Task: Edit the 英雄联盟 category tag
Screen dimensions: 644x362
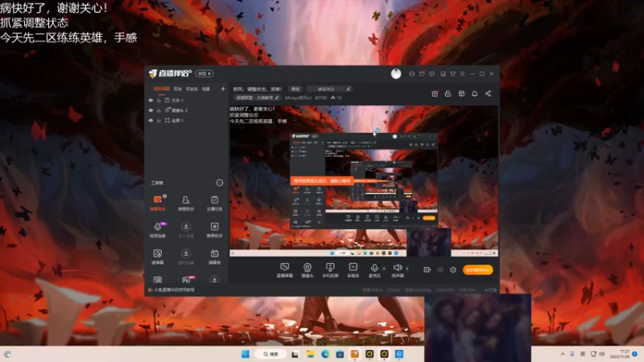Action: (x=257, y=97)
